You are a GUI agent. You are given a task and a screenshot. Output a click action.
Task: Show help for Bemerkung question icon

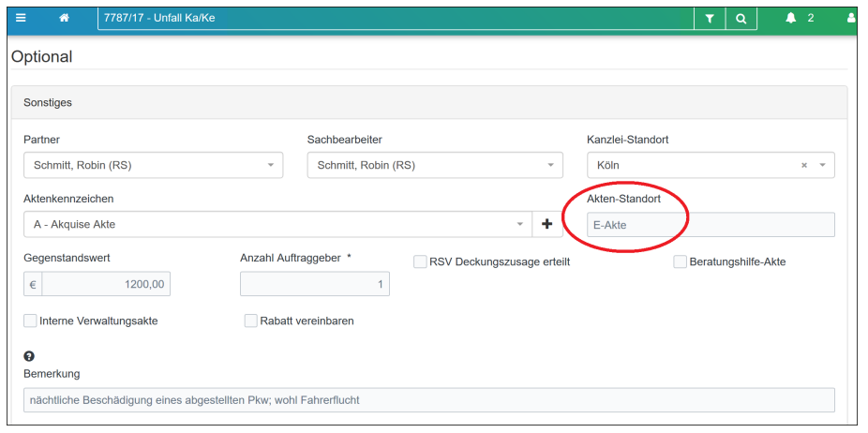pyautogui.click(x=29, y=356)
